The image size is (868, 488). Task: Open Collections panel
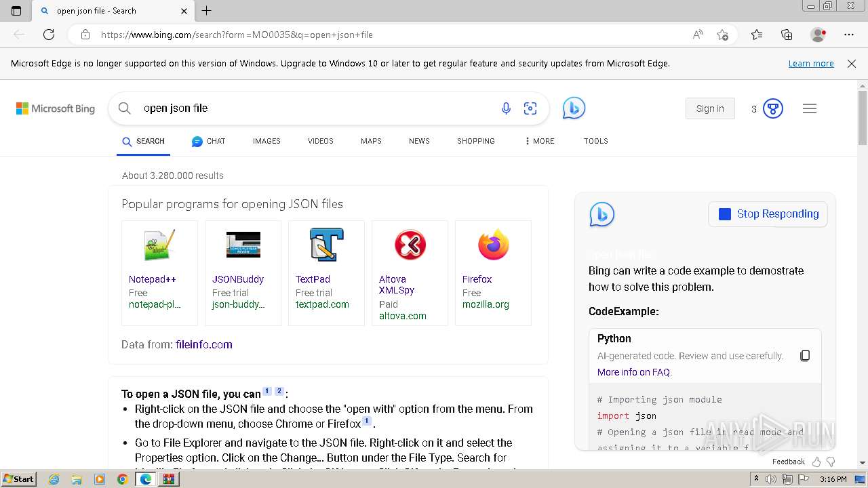[x=787, y=35]
